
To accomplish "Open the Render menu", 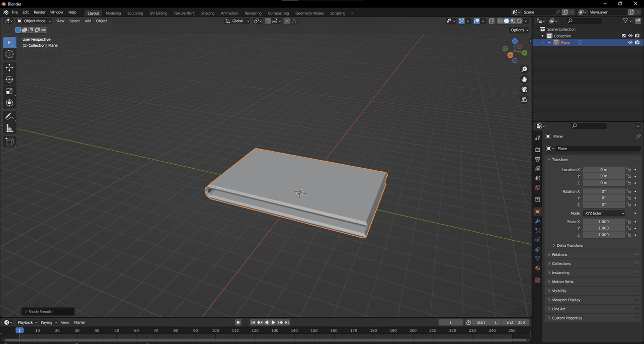I will (x=39, y=12).
